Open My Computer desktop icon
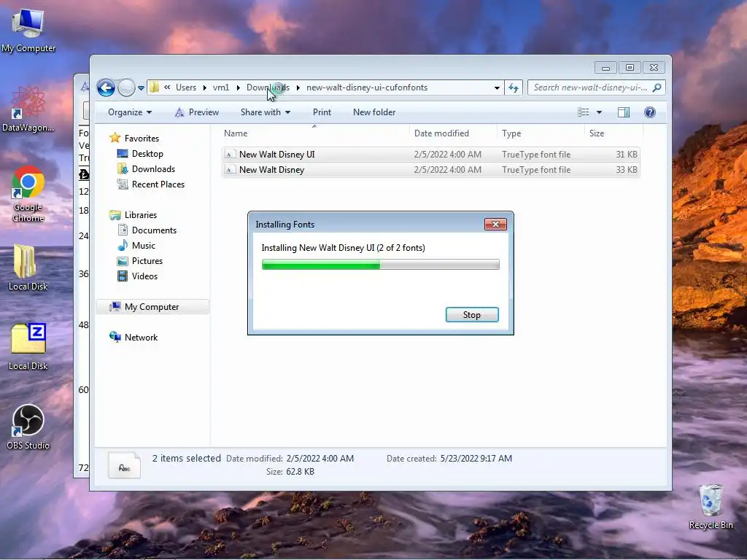This screenshot has width=747, height=560. 28,31
